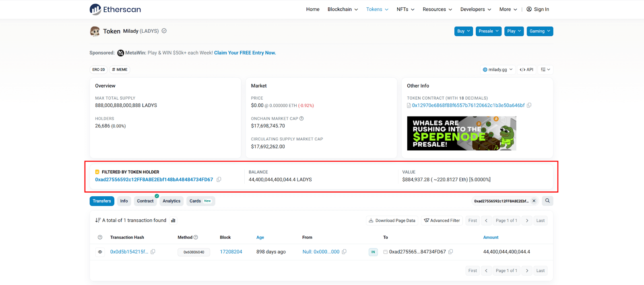Image resolution: width=644 pixels, height=285 pixels.
Task: Open the filtered holder address link
Action: click(x=154, y=179)
